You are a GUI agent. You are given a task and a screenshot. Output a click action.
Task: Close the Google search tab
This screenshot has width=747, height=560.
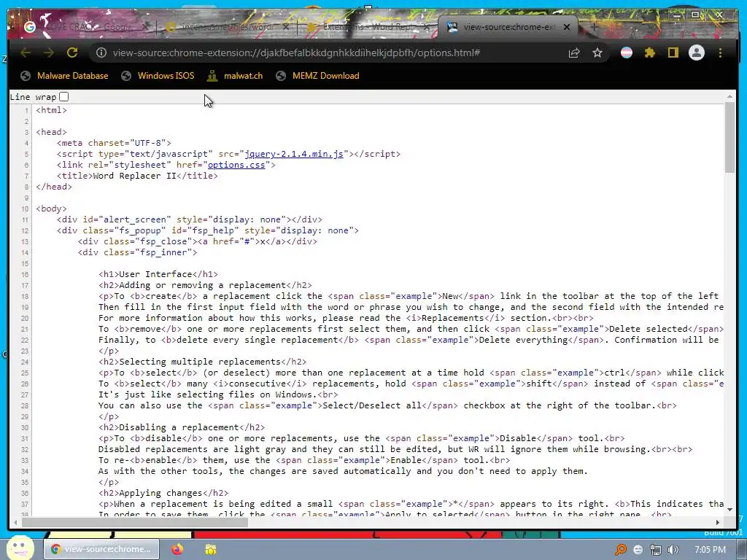click(x=146, y=27)
